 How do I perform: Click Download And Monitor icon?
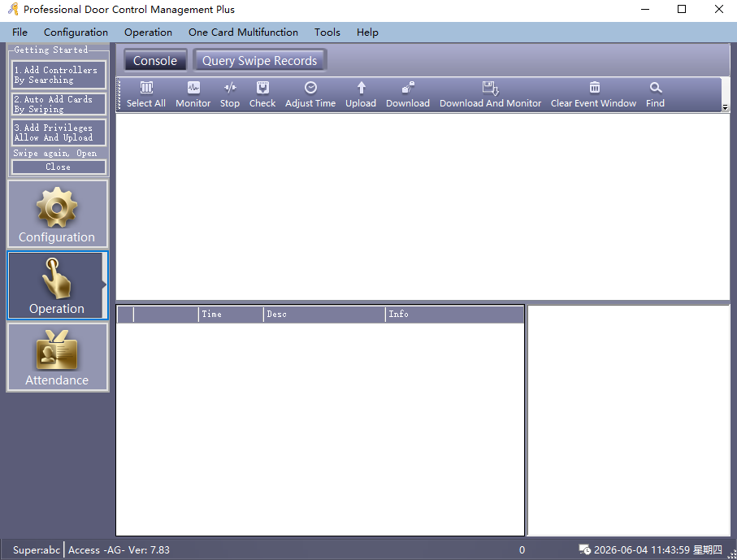[490, 88]
